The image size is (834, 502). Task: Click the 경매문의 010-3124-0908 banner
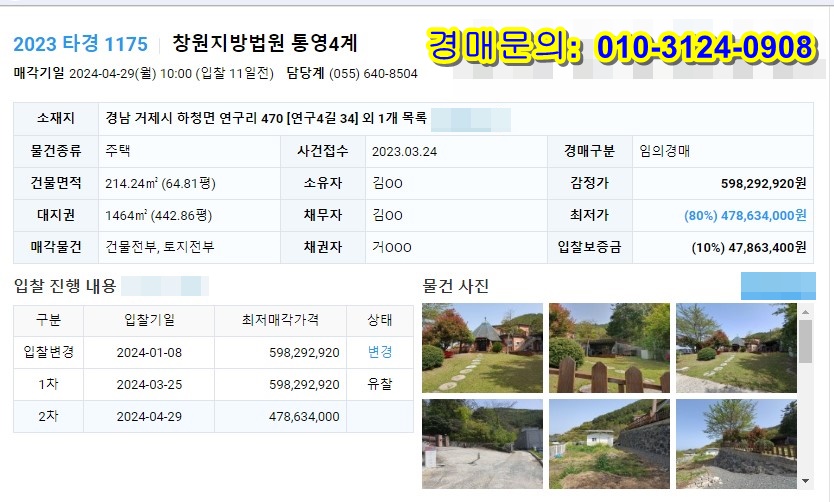click(x=621, y=46)
